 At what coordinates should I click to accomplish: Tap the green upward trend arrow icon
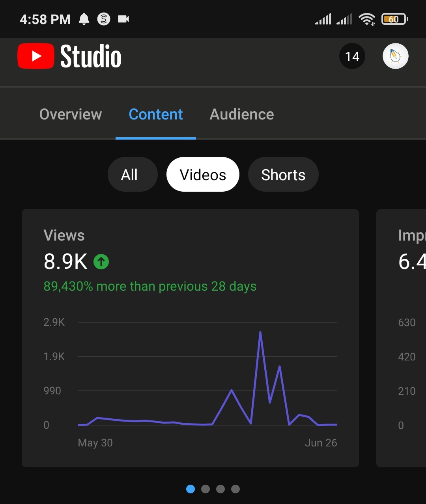point(101,261)
